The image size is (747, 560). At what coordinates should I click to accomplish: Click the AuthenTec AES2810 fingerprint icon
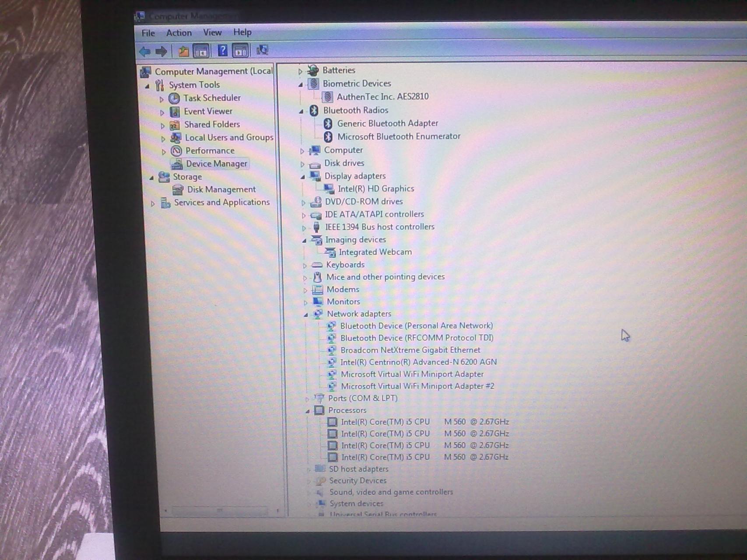(x=327, y=97)
